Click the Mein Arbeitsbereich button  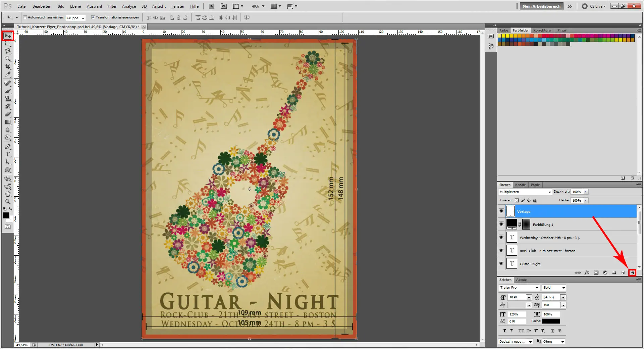(x=541, y=6)
